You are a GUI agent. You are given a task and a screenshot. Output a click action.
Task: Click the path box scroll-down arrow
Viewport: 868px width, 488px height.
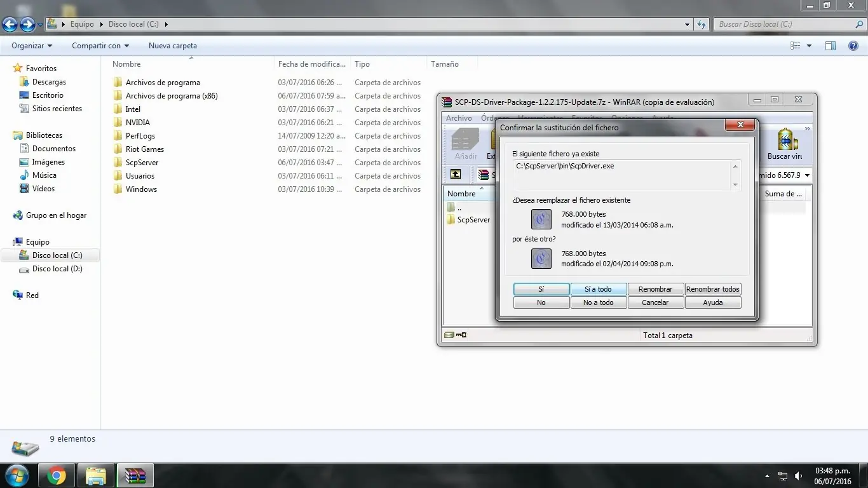point(736,185)
